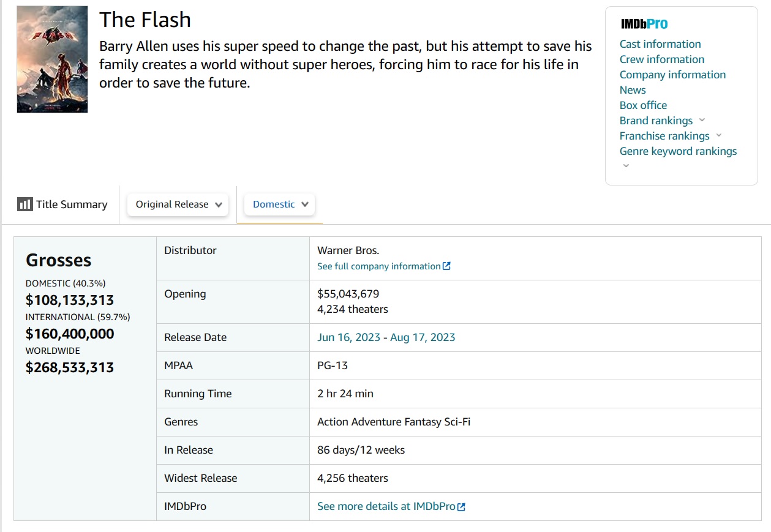The height and width of the screenshot is (532, 771).
Task: Click the Genres row label
Action: [181, 422]
